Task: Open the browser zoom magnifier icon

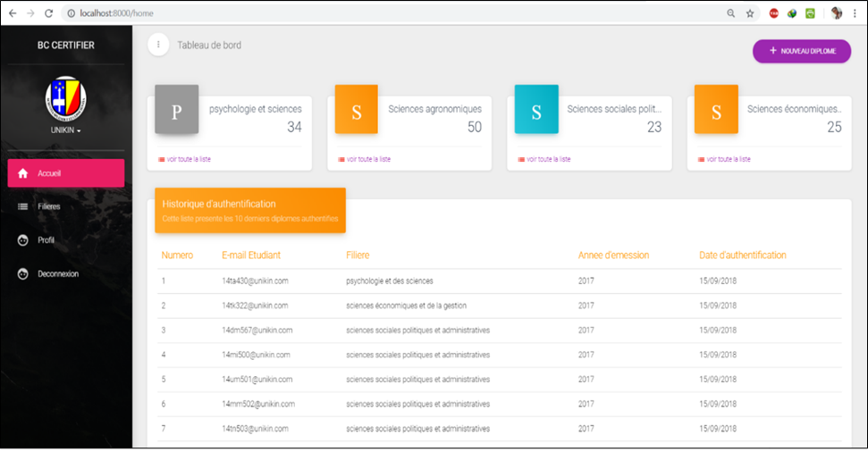Action: [730, 13]
